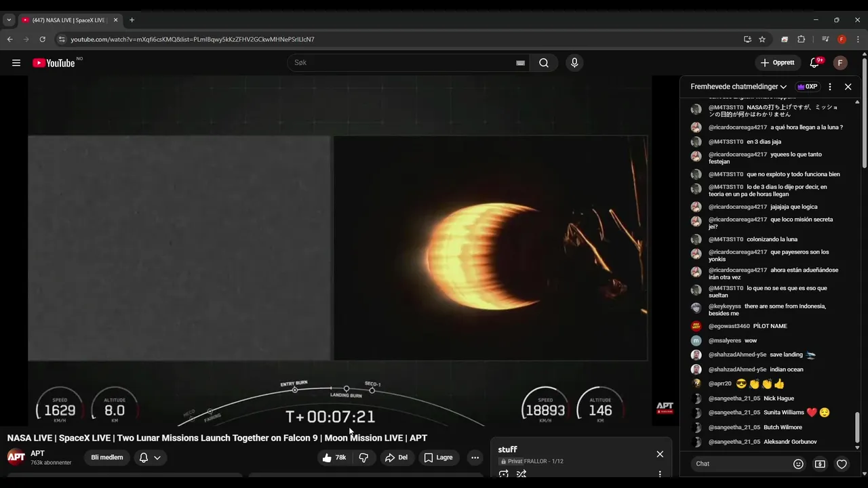The height and width of the screenshot is (488, 868).
Task: Open site information icon in address bar
Action: (62, 39)
